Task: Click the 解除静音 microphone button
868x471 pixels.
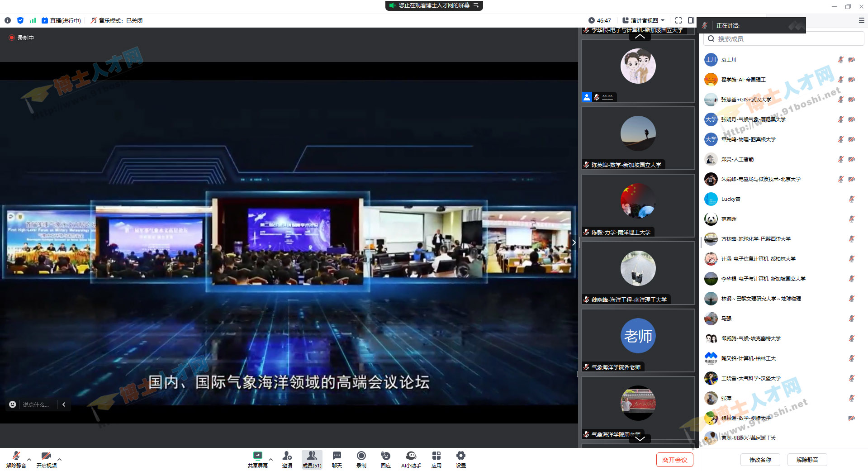Action: [16, 459]
